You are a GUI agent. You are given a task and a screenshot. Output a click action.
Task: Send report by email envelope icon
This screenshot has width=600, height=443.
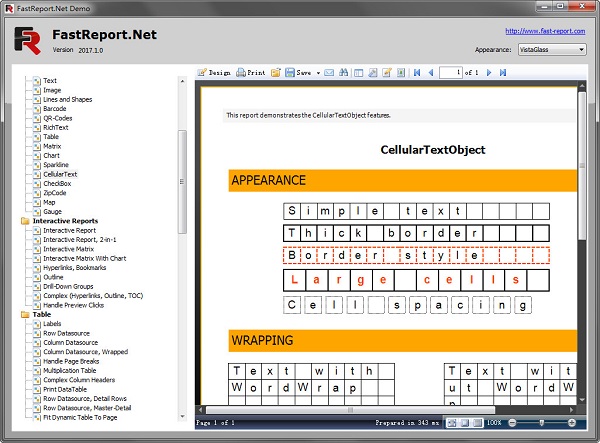pyautogui.click(x=329, y=72)
